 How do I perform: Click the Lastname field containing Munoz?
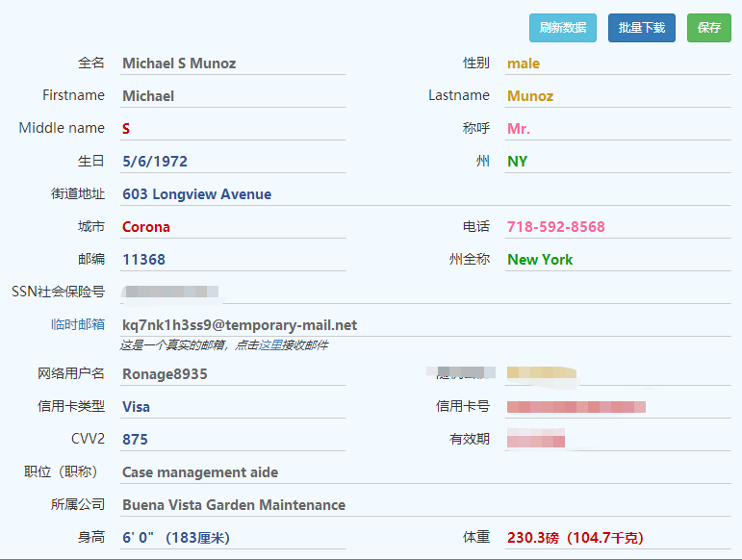pos(618,96)
